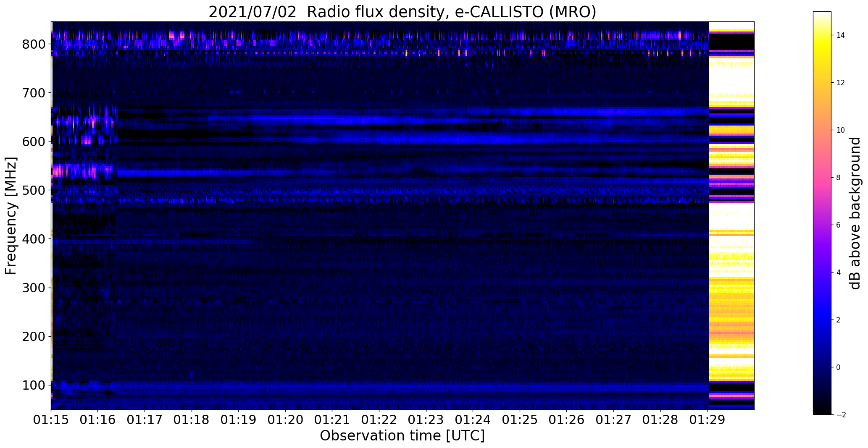Click the colorbar tick label 4
The height and width of the screenshot is (448, 868).
[838, 272]
